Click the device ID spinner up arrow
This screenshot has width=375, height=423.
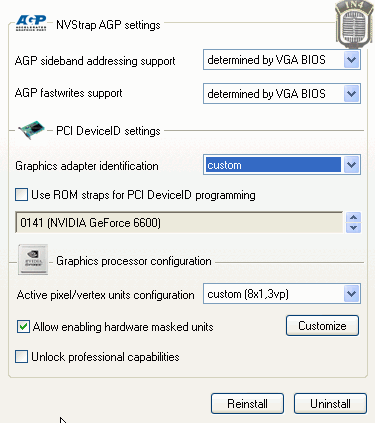[x=353, y=218]
